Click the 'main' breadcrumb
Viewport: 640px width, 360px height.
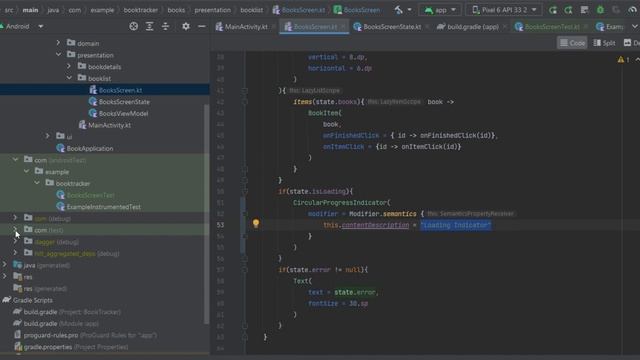coord(30,10)
